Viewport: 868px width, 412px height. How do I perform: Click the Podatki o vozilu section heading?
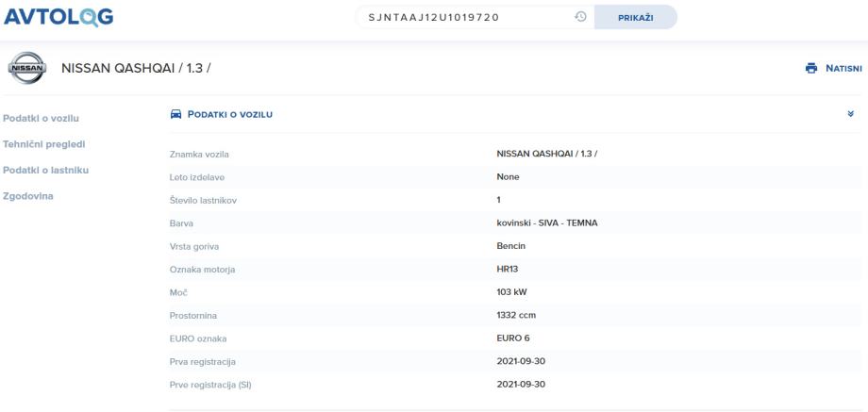[229, 114]
